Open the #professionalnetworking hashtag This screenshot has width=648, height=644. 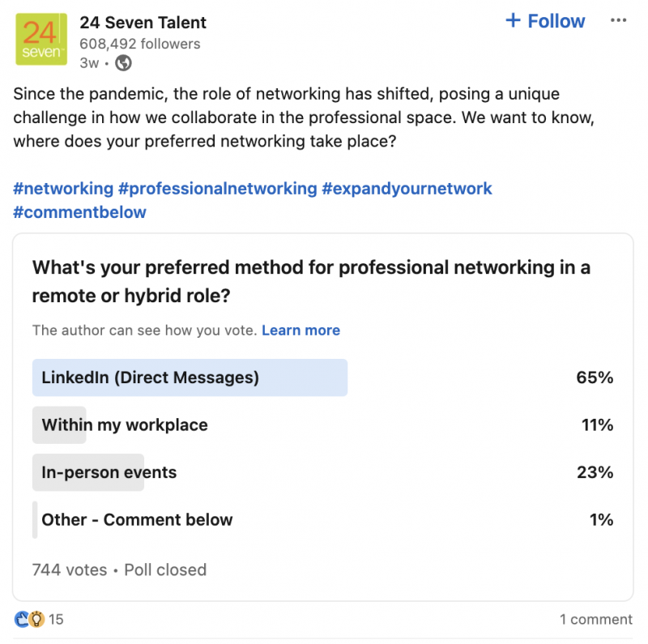tap(218, 189)
